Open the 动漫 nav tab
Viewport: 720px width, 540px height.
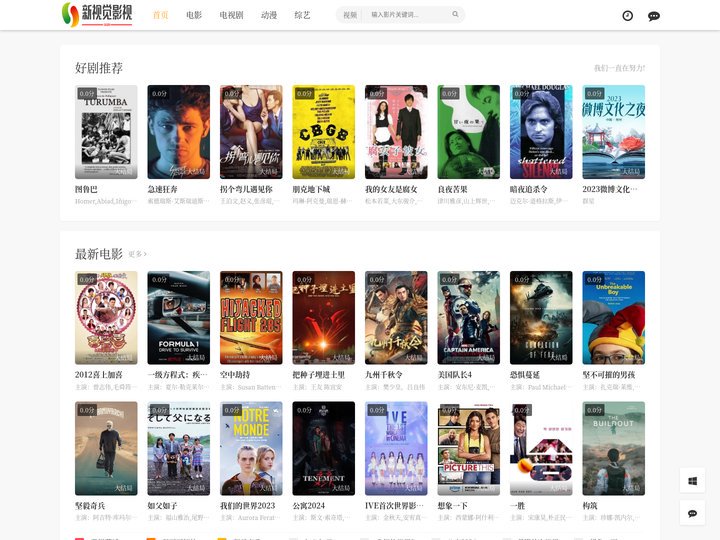point(269,15)
